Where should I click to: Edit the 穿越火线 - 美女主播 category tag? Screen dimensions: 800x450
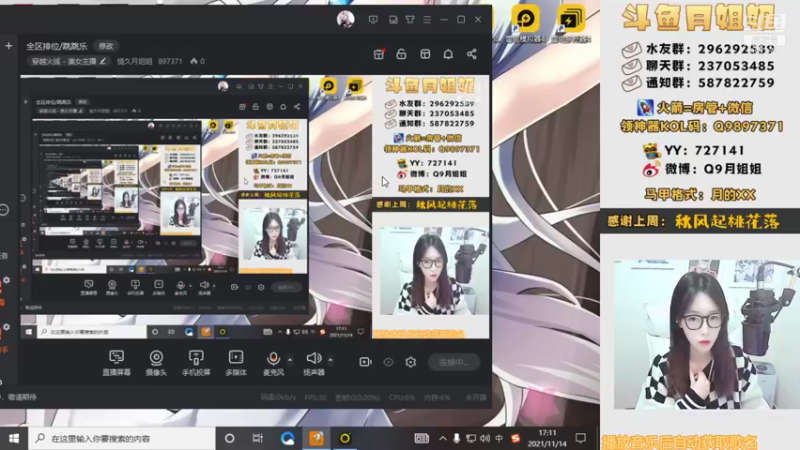pyautogui.click(x=68, y=61)
